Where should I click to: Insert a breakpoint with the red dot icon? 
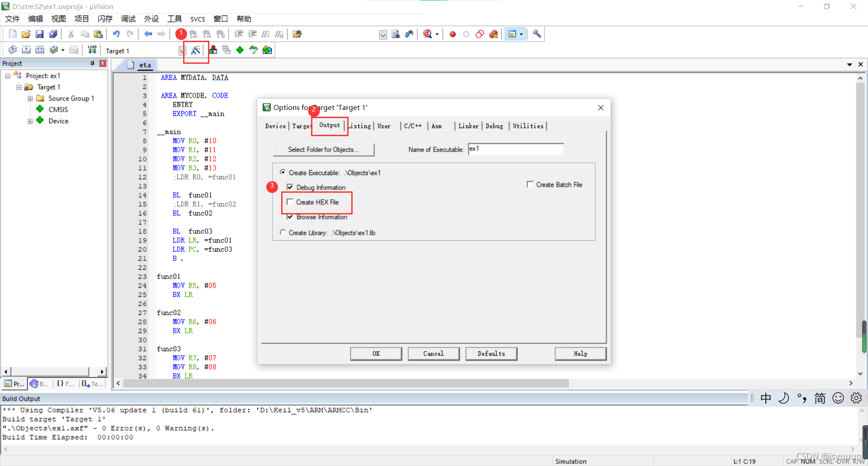(453, 34)
